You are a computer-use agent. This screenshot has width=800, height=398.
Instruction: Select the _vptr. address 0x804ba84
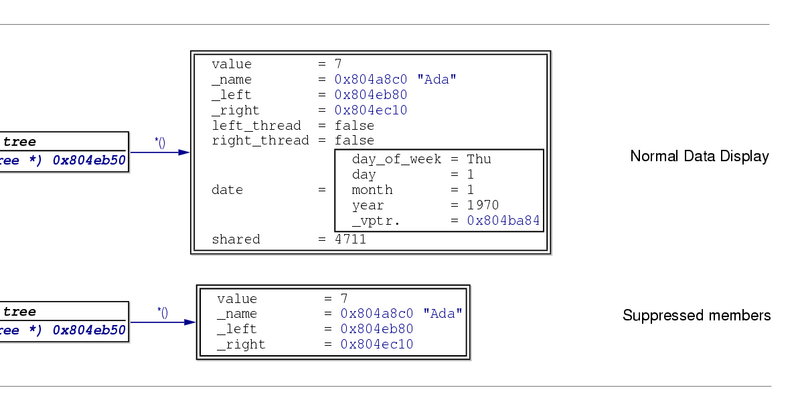503,220
